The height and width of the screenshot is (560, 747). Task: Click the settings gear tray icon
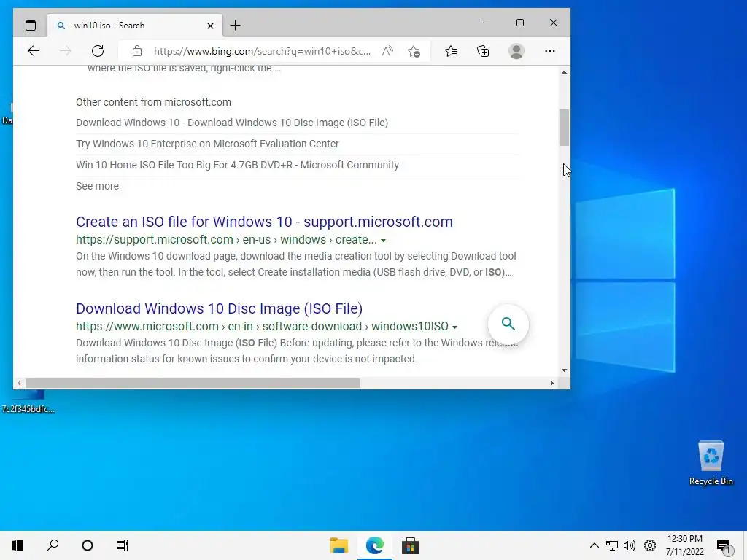coord(650,545)
